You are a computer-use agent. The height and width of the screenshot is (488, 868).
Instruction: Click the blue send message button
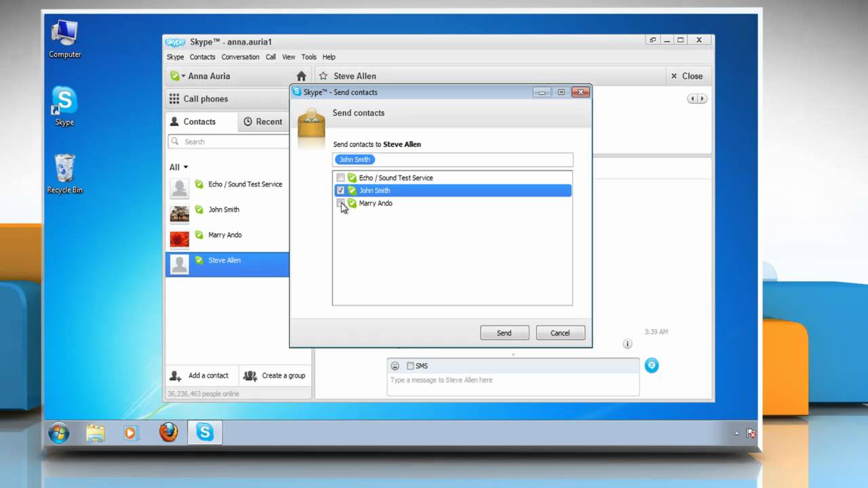tap(652, 365)
